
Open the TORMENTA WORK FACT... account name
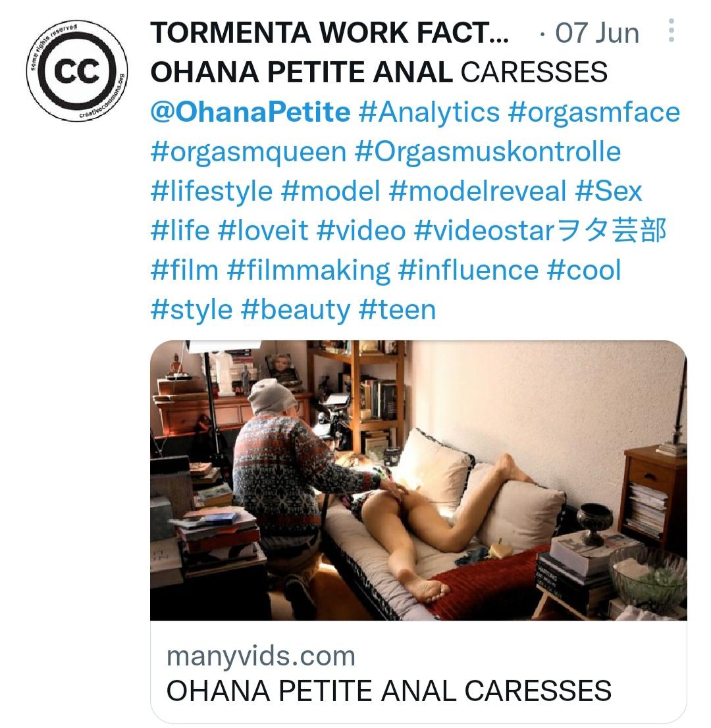click(x=329, y=33)
